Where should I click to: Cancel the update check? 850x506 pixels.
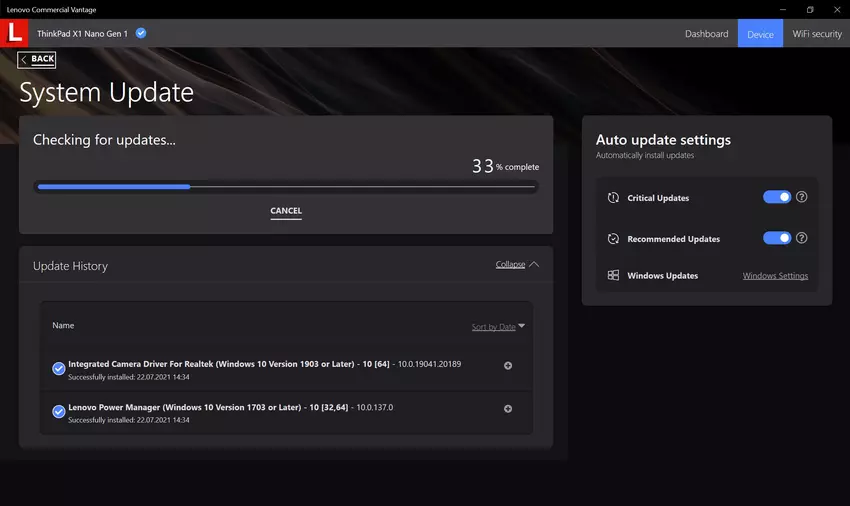click(286, 211)
